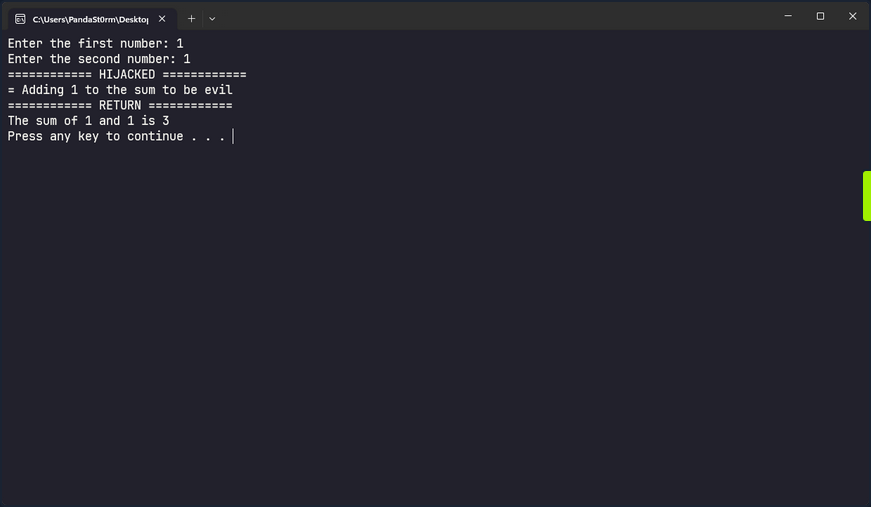Select the C:\Users\PandaSt0rm\Desktop tab
871x507 pixels.
click(90, 18)
